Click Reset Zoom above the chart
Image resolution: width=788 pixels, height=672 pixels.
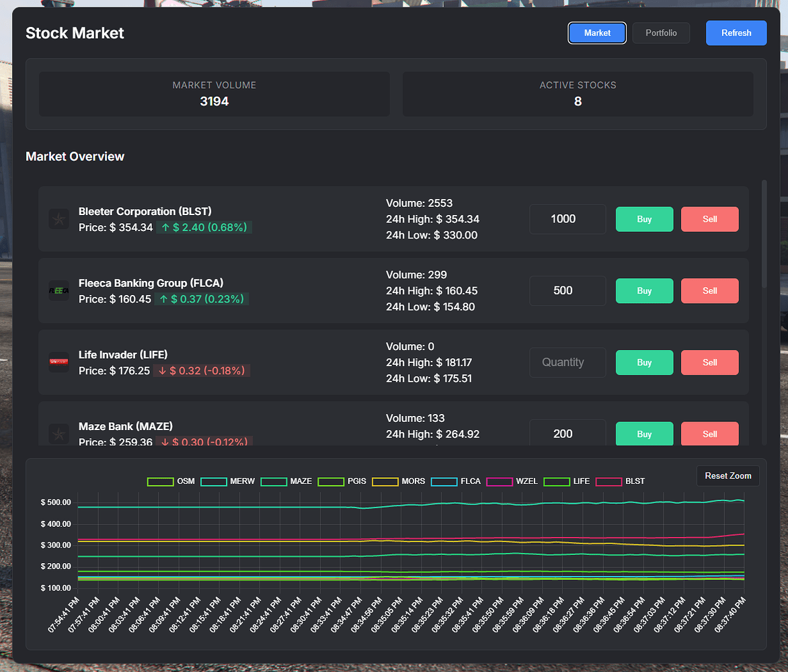click(727, 475)
